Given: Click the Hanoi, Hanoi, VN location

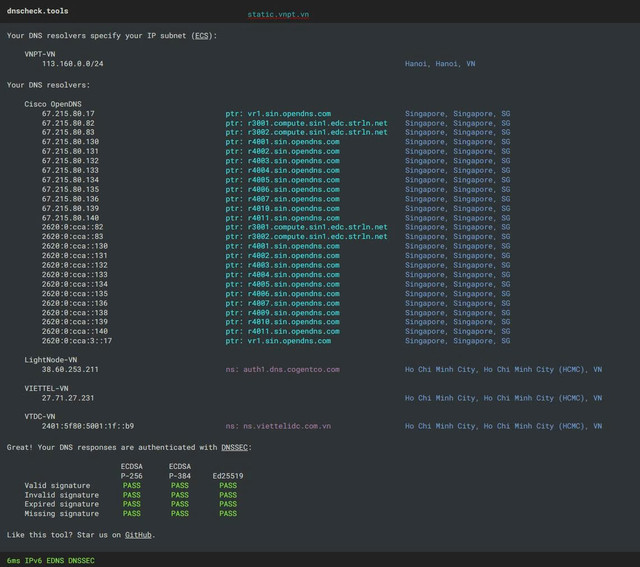Looking at the screenshot, I should tap(440, 64).
